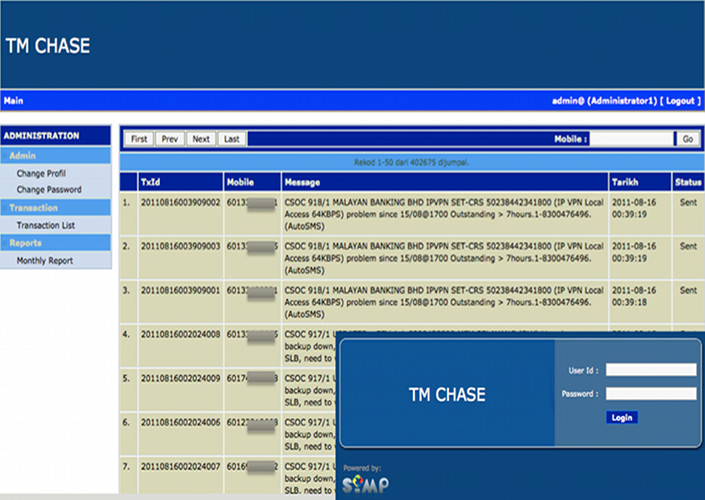The height and width of the screenshot is (500, 705).
Task: Open Change Password in the sidebar
Action: coord(49,190)
